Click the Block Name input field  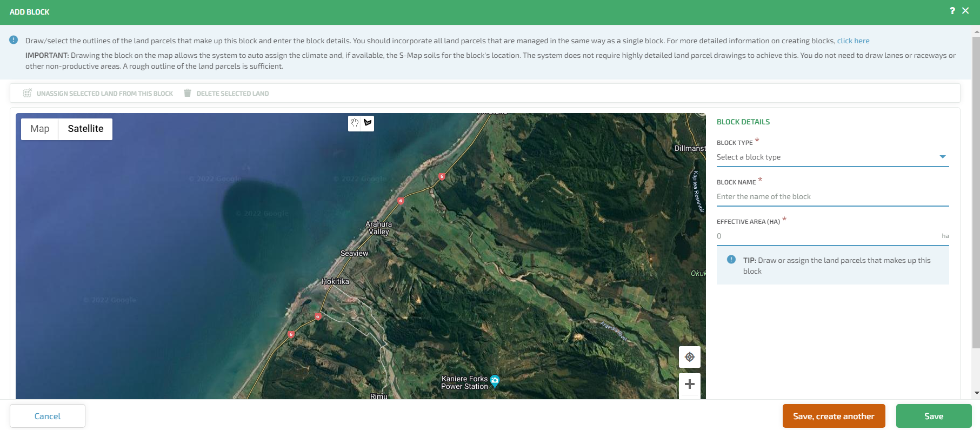coord(832,196)
